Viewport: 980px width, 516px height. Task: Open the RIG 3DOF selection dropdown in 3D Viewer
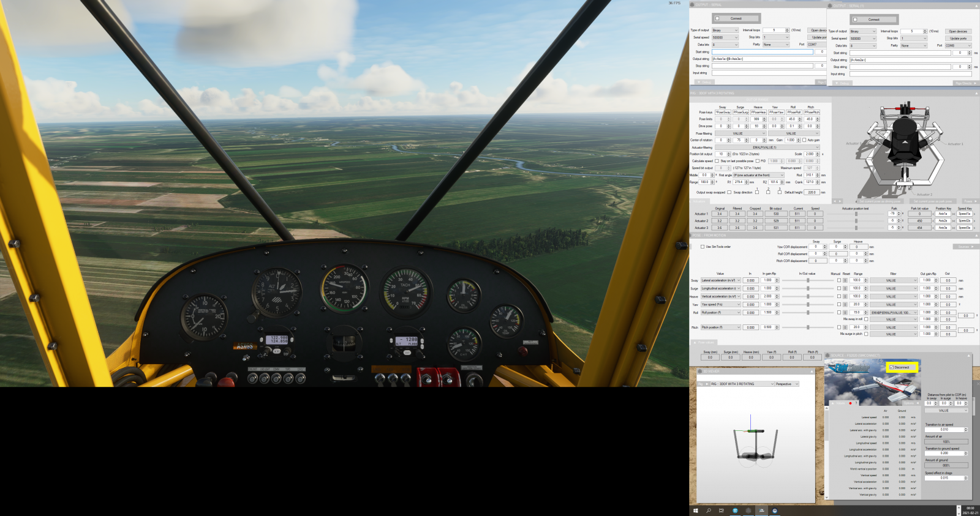[742, 384]
